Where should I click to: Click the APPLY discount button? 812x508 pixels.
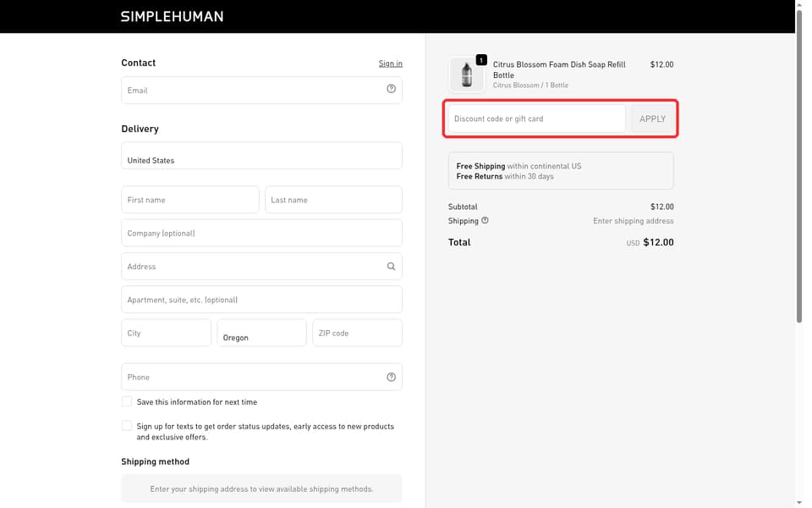tap(652, 119)
